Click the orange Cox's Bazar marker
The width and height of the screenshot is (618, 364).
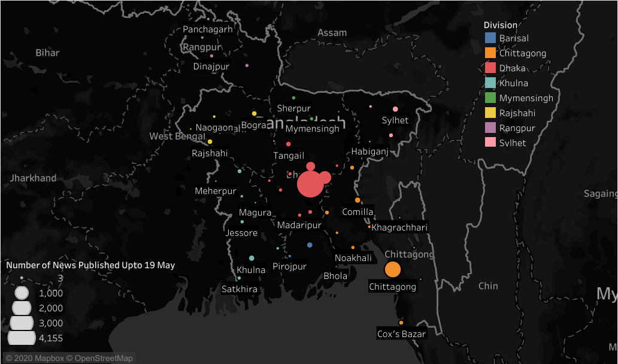tap(401, 323)
